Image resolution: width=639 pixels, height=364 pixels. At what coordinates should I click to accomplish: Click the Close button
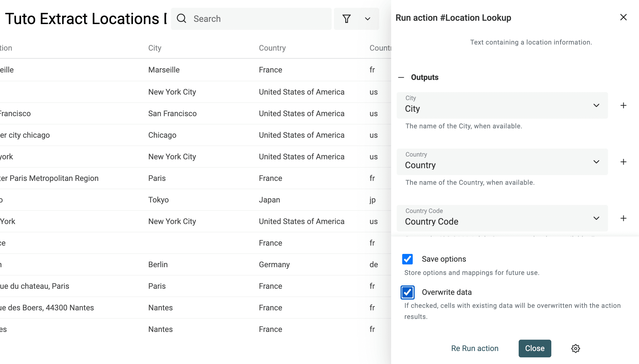[x=535, y=348]
